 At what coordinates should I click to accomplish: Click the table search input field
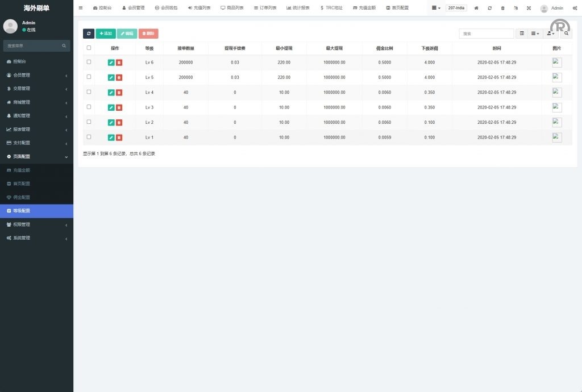pyautogui.click(x=486, y=34)
